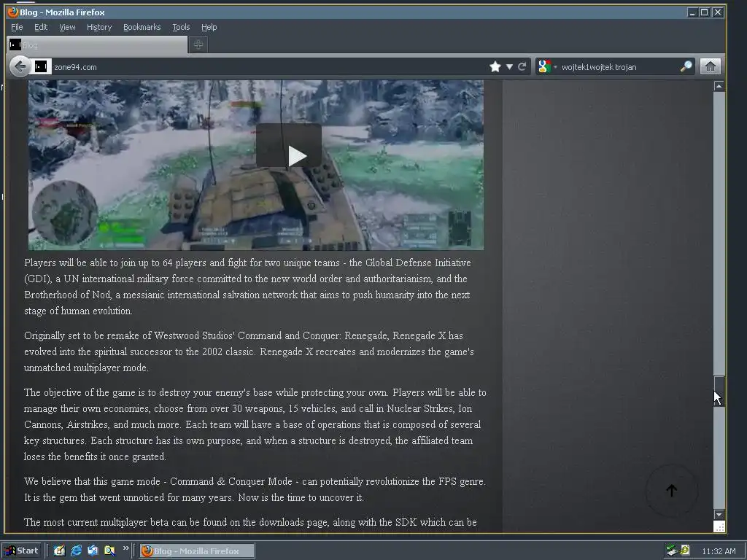Screen dimensions: 747x560
Task: Click the 11:32 AM clock
Action: click(719, 551)
